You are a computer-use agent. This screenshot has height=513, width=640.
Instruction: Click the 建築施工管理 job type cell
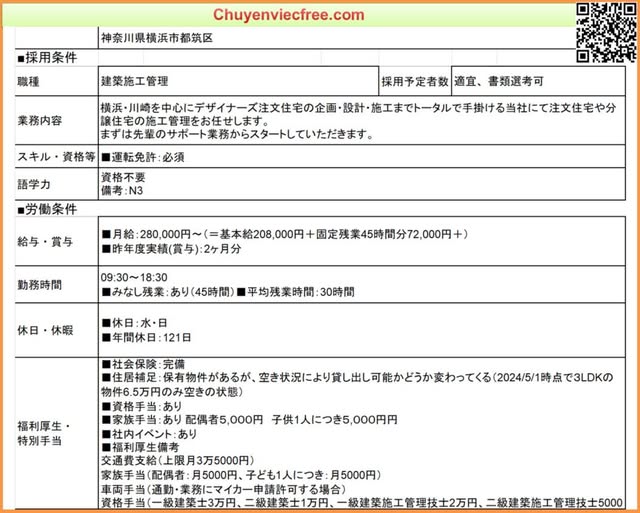(x=135, y=80)
